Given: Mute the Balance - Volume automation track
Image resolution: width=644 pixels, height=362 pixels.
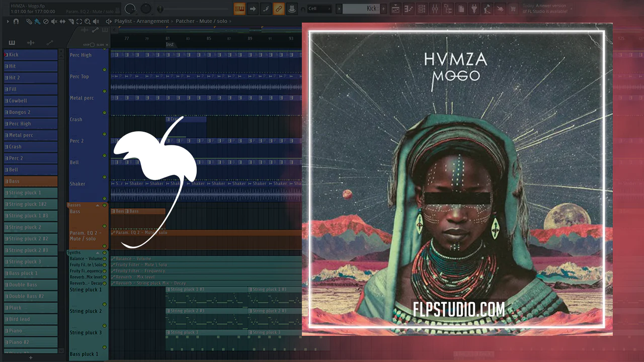Looking at the screenshot, I should 105,258.
